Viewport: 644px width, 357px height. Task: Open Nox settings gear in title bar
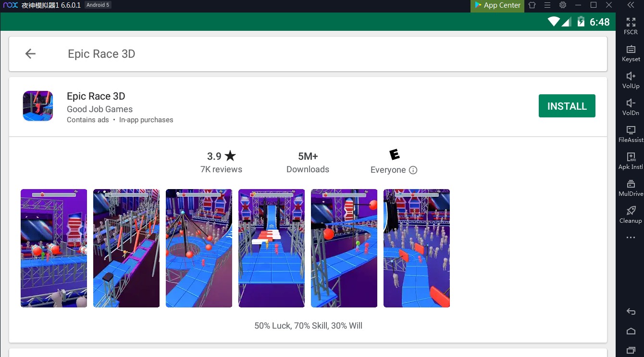pos(563,5)
